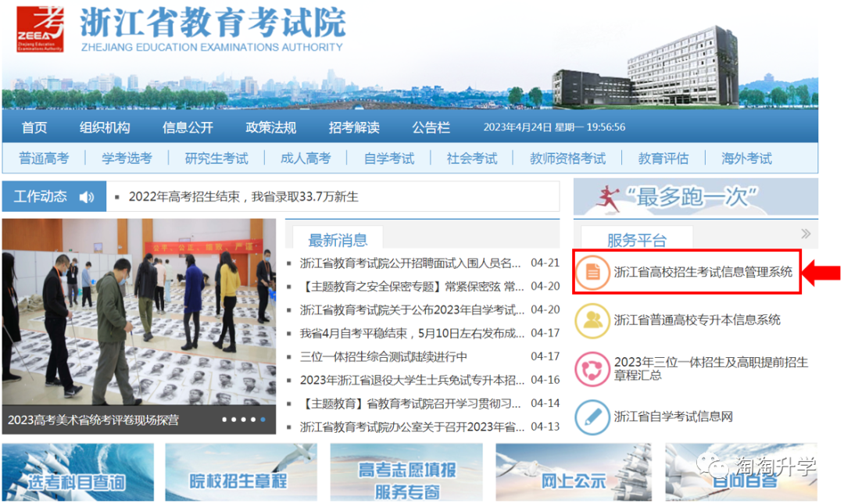Click the 选考科目查询 banner
Screen dimensions: 844x504
[x=78, y=472]
